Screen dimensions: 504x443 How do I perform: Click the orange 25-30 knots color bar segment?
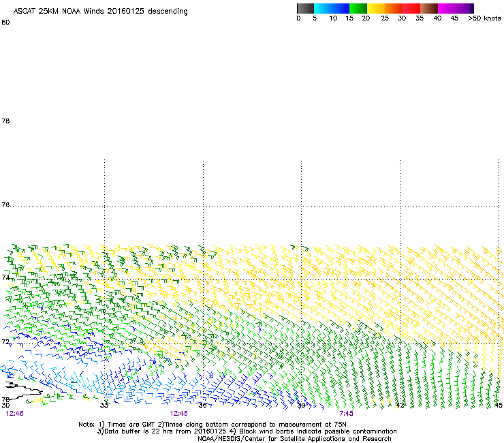point(394,8)
